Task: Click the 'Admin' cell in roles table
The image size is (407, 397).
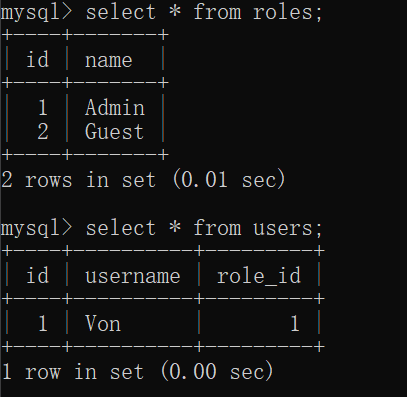Action: (115, 108)
